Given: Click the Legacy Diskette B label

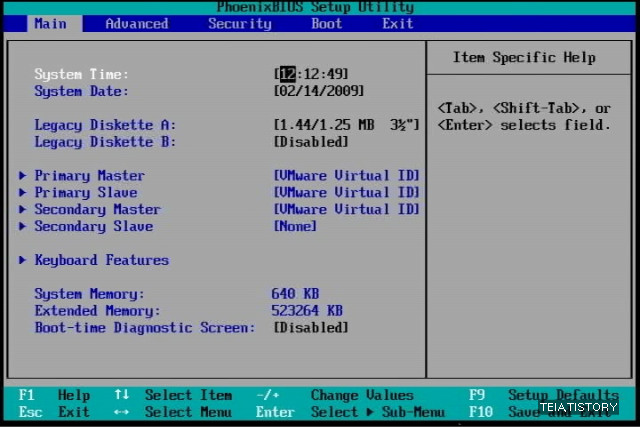Looking at the screenshot, I should (105, 142).
